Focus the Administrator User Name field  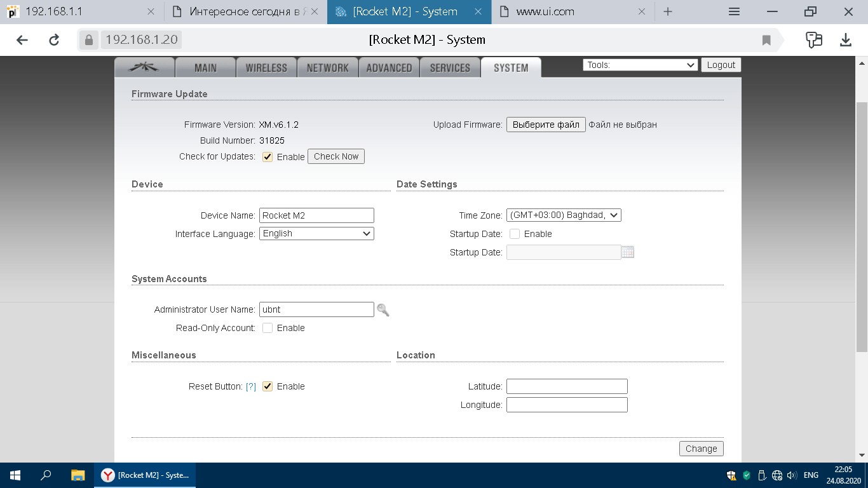click(316, 309)
